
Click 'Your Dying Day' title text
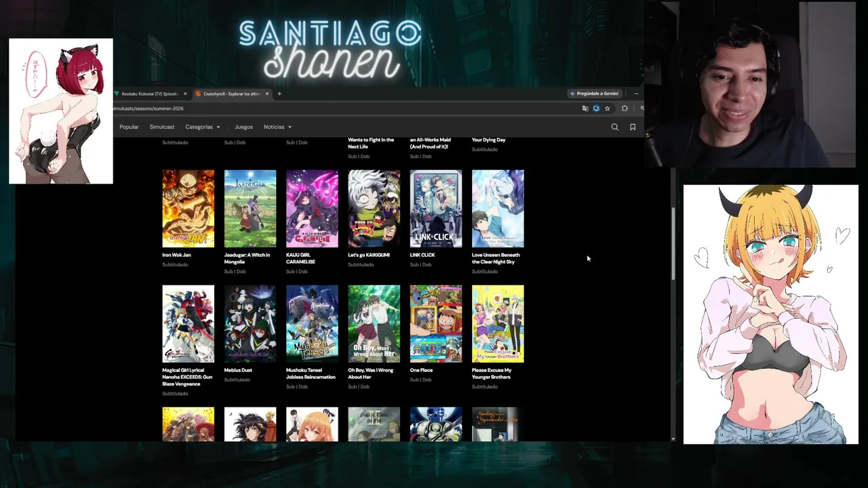pos(489,140)
